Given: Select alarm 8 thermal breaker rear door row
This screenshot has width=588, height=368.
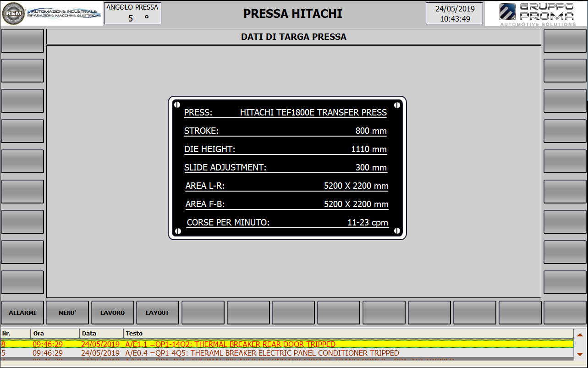Looking at the screenshot, I should (287, 344).
